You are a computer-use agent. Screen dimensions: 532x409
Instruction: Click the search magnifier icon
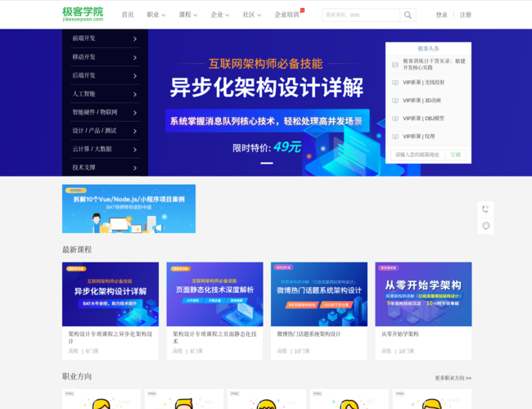click(408, 15)
